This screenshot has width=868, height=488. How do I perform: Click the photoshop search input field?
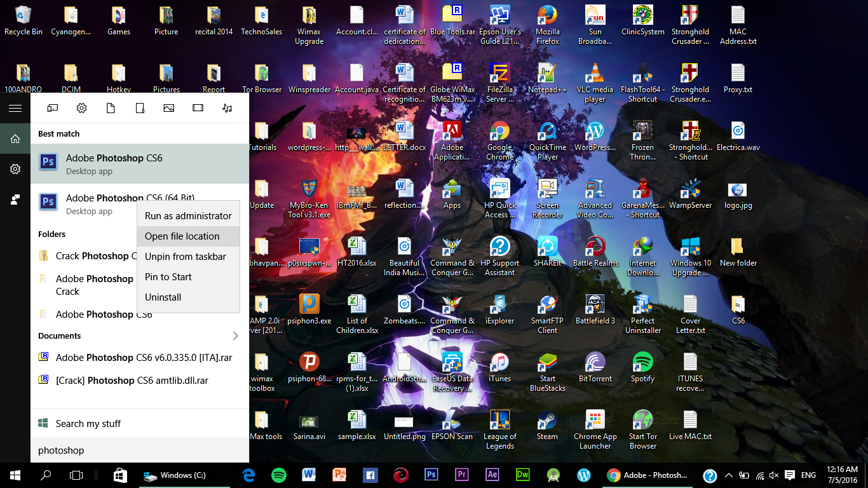click(140, 450)
